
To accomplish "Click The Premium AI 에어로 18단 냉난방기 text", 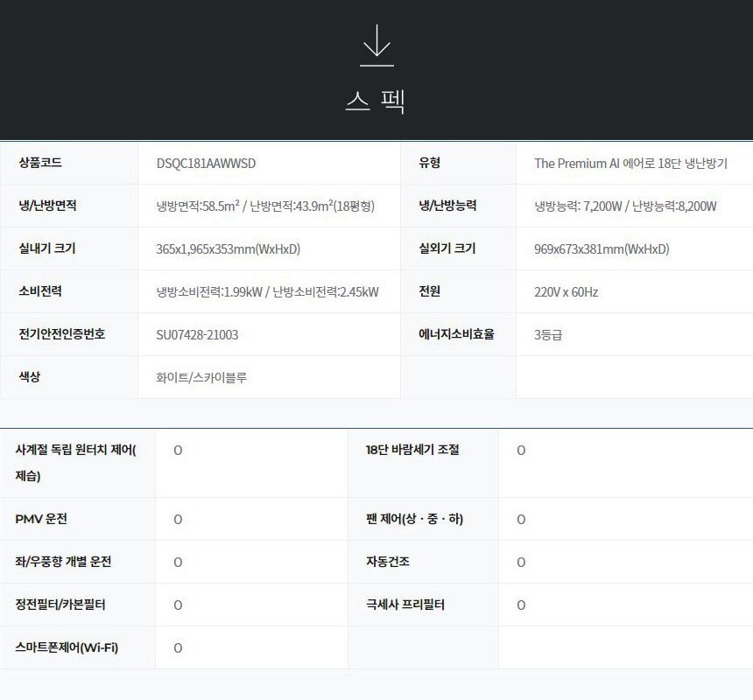I will 630,164.
